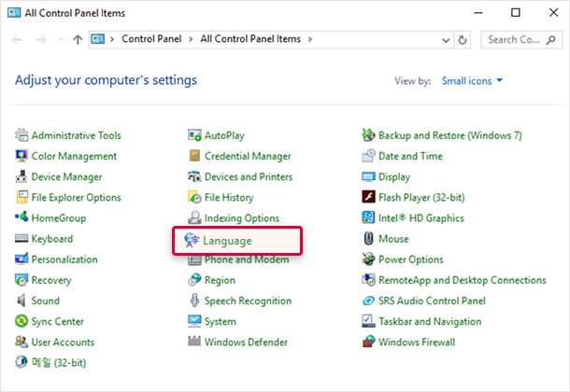Open the File History icon

point(194,197)
